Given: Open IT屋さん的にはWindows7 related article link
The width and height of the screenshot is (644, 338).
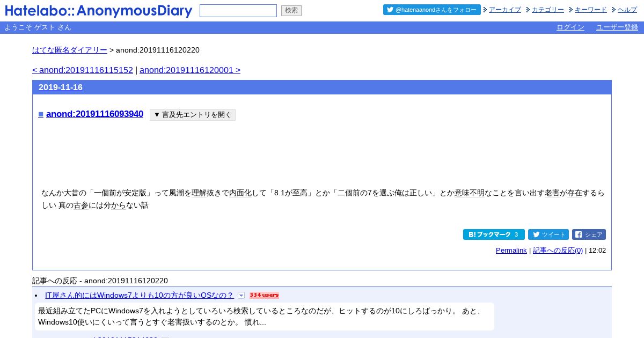Looking at the screenshot, I should (x=140, y=295).
